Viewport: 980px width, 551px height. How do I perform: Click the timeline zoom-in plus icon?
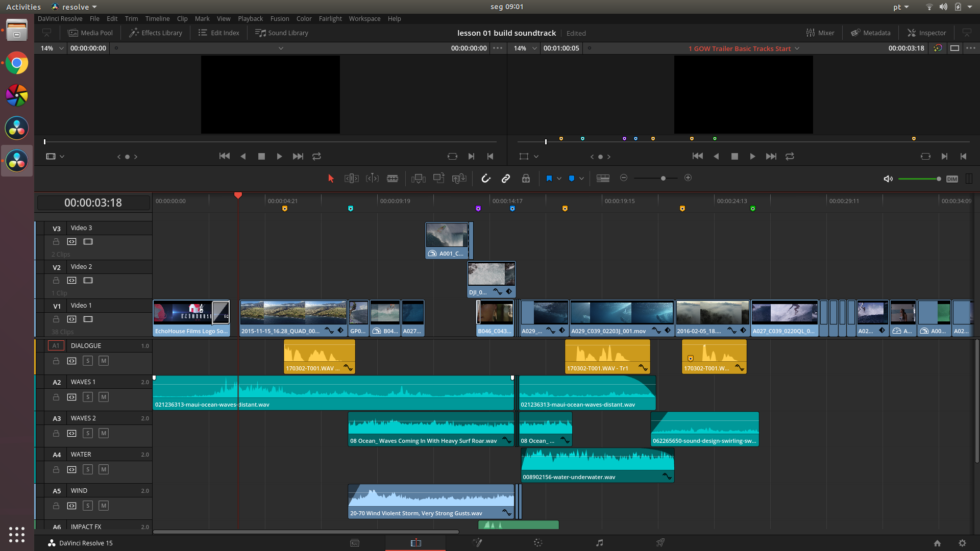(688, 178)
